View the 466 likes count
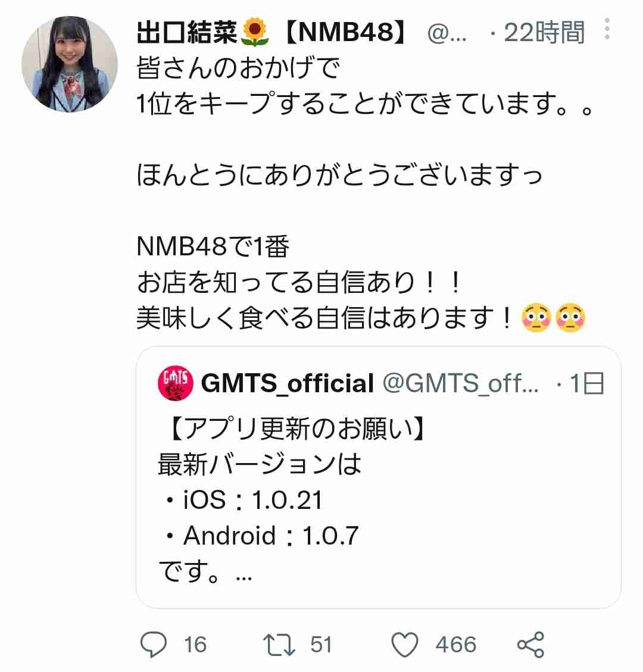 [455, 645]
